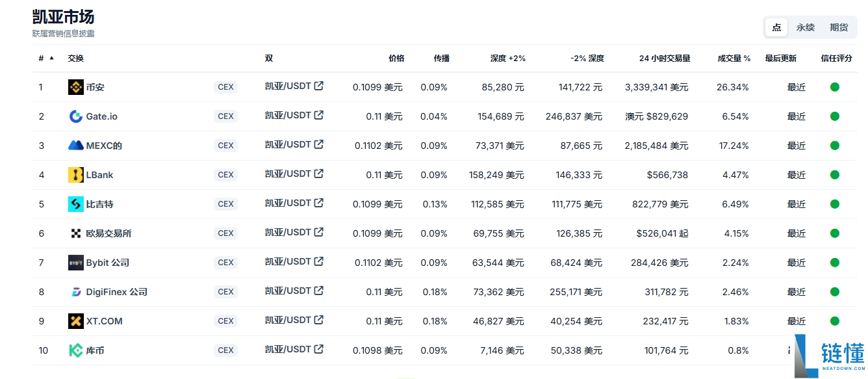The width and height of the screenshot is (868, 379).
Task: Open external link icon in Binance row
Action: pyautogui.click(x=318, y=86)
